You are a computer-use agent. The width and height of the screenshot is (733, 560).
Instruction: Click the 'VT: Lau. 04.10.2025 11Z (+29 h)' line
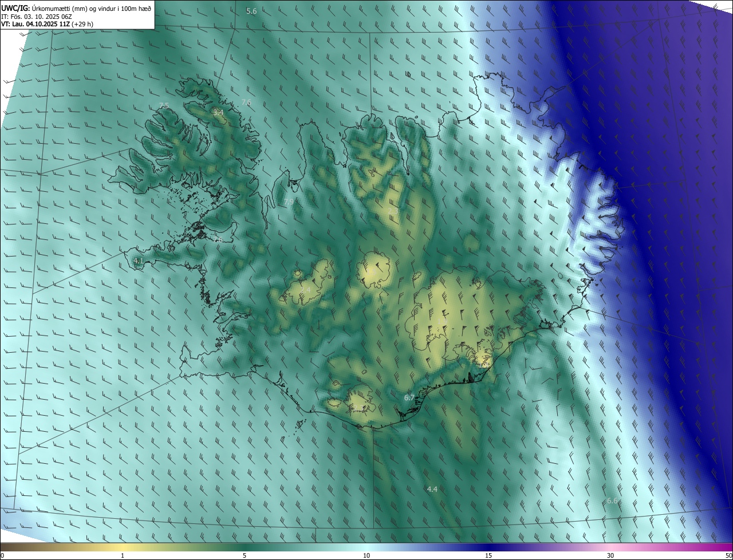tap(48, 25)
